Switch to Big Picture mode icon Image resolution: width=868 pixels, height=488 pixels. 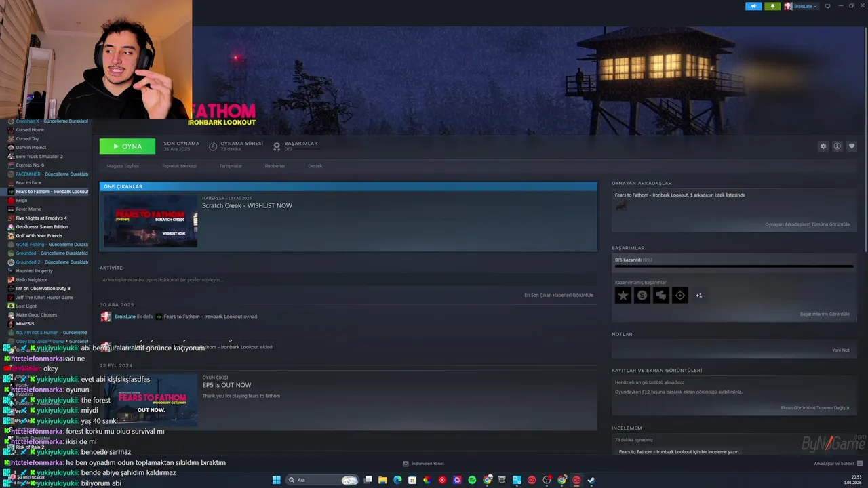tap(827, 6)
